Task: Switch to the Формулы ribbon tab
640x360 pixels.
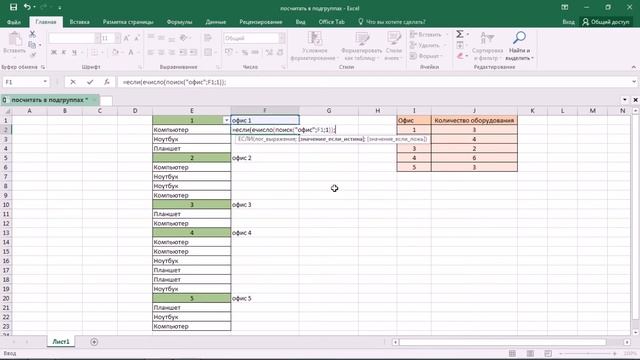Action: [179, 22]
